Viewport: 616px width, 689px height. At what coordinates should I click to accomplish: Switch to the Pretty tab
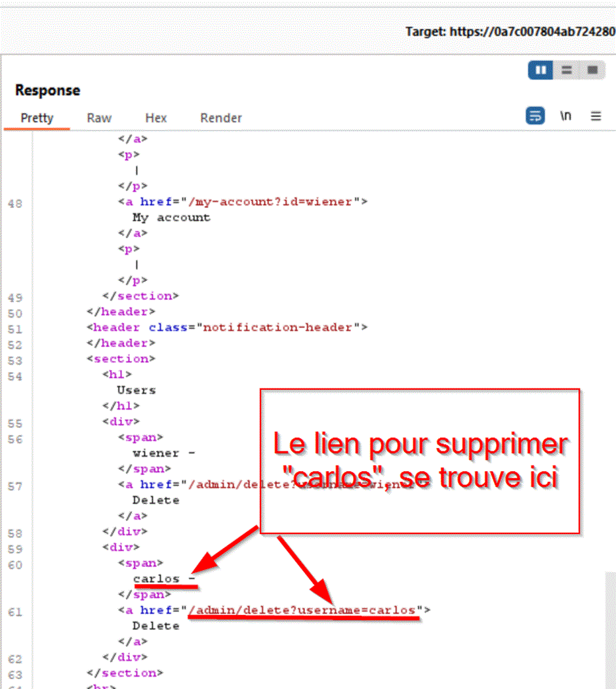click(x=37, y=118)
